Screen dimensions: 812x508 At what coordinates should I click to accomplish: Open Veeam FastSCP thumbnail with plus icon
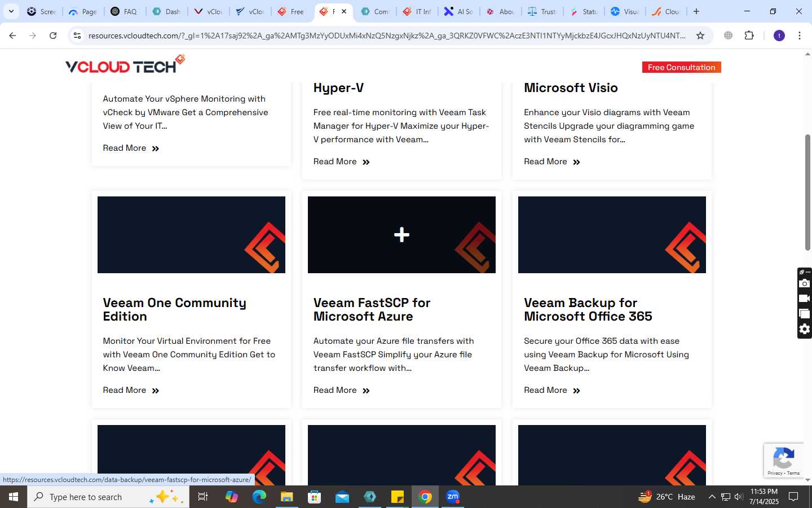401,235
